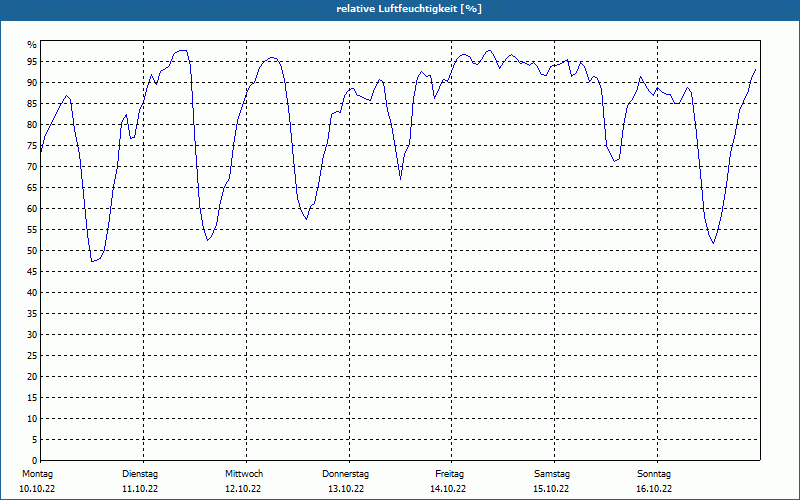Click the date label 14.10.22
The width and height of the screenshot is (800, 500).
[448, 489]
